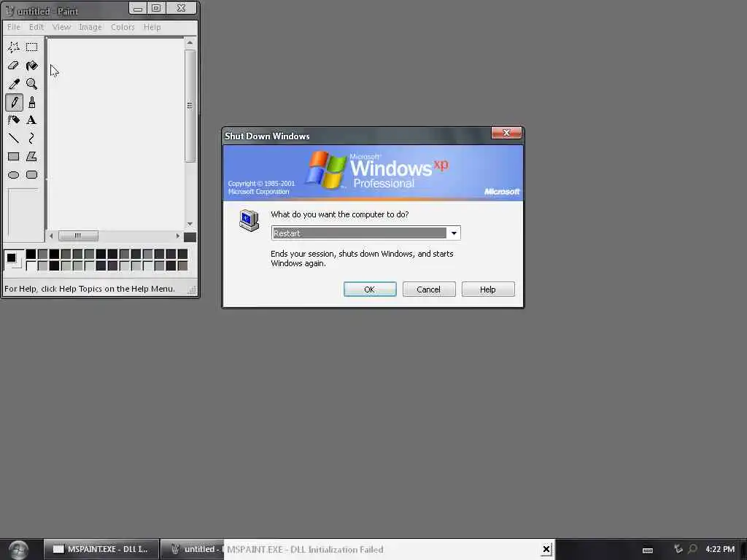Open the Colors menu in Paint
Screen dimensions: 747x560
[123, 27]
